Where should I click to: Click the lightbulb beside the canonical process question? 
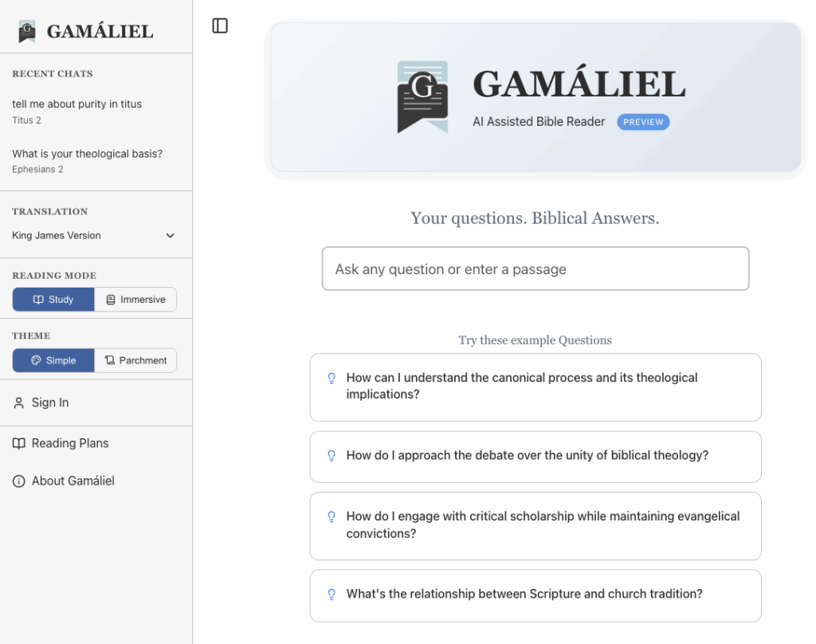pyautogui.click(x=331, y=379)
